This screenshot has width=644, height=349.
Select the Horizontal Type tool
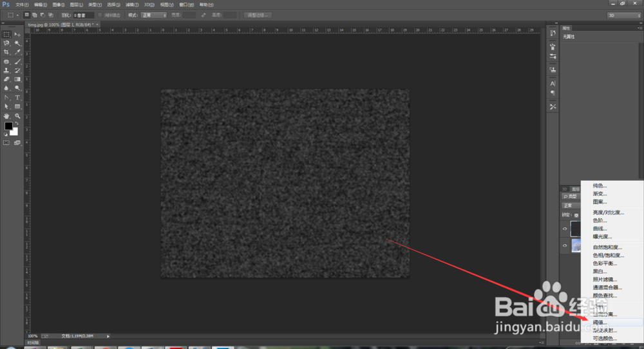pos(17,98)
